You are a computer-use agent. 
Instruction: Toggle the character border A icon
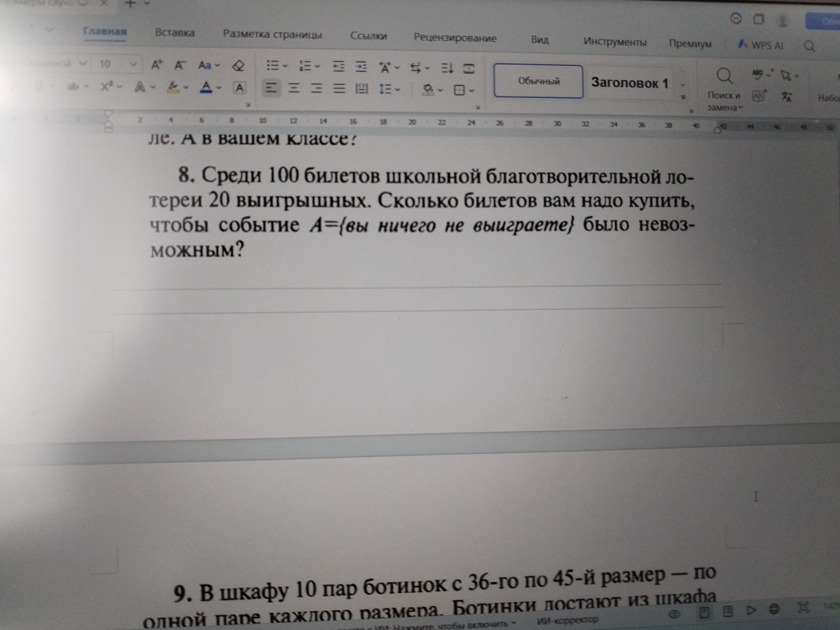click(239, 88)
